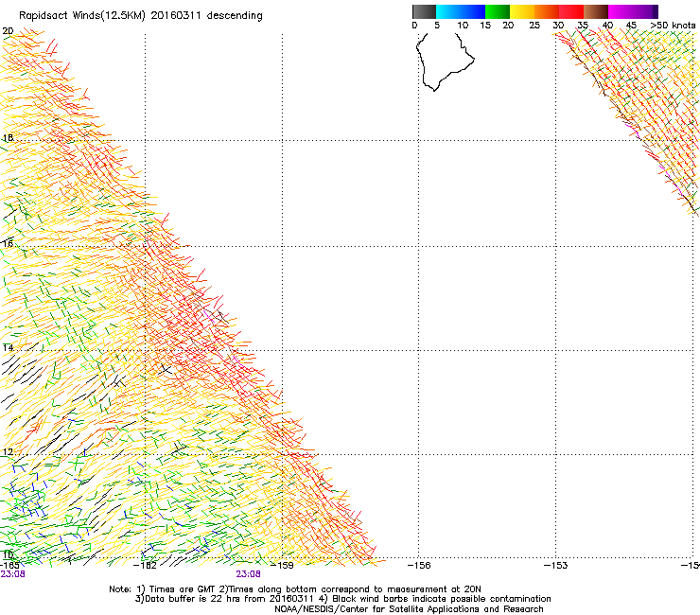This screenshot has width=700, height=615.
Task: Click the Hawaii Big Island coastline outline
Action: (445, 61)
